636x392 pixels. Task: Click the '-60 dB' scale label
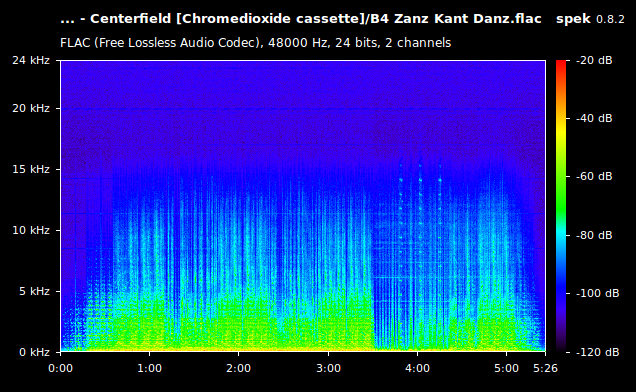click(594, 176)
